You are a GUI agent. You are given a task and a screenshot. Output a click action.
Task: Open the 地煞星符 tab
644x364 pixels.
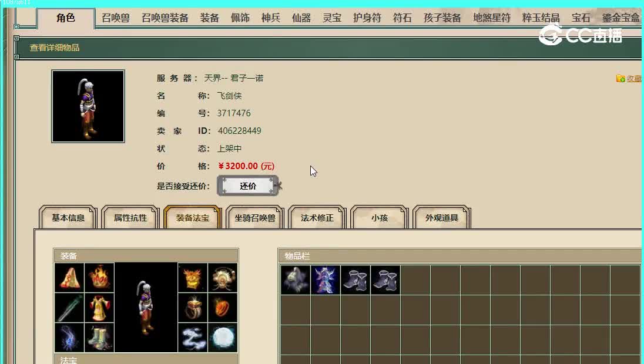click(x=492, y=18)
